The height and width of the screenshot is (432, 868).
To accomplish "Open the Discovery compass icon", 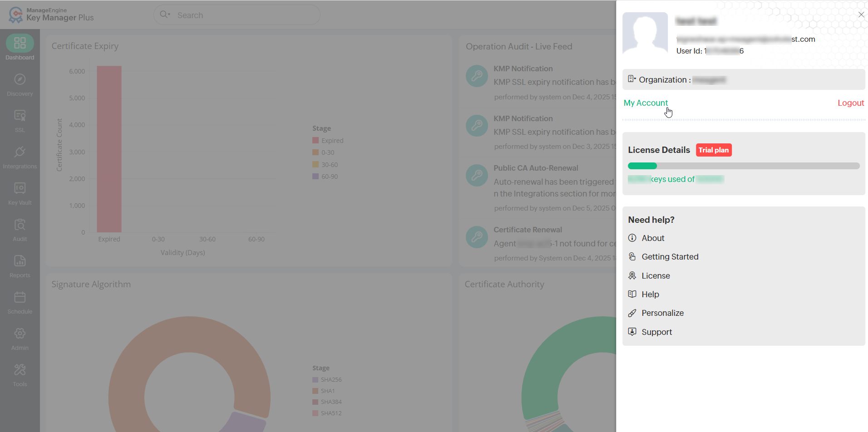I will click(20, 79).
